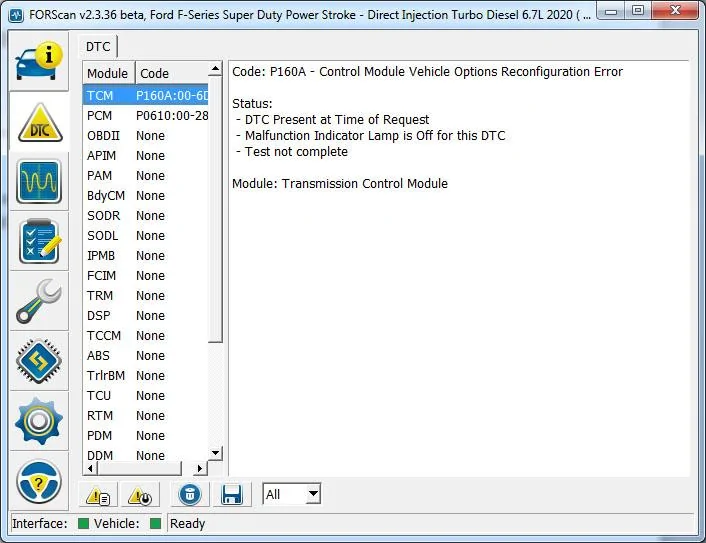Click the FORScan title bar app icon

(x=17, y=15)
